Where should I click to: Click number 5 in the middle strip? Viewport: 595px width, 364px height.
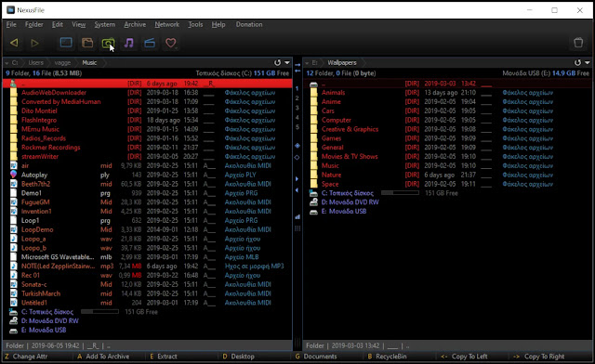coord(297,126)
